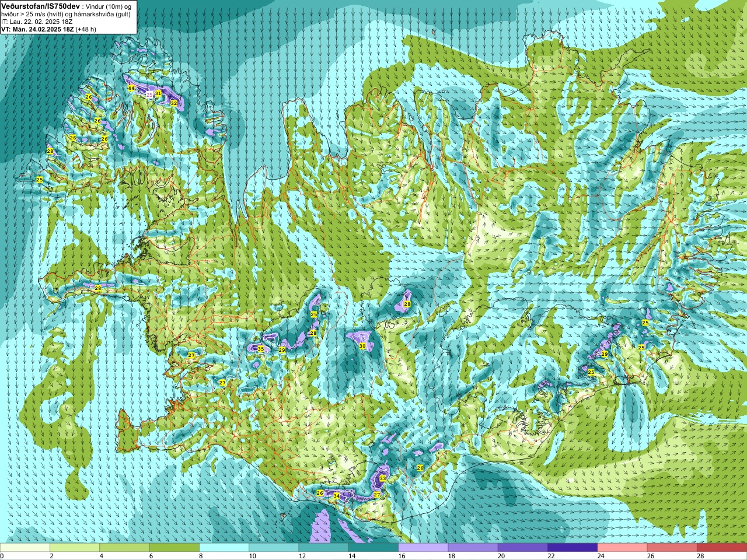Screen dimensions: 747x560
Task: Pick the 4–6 m/s green legend swatch
Action: point(124,548)
